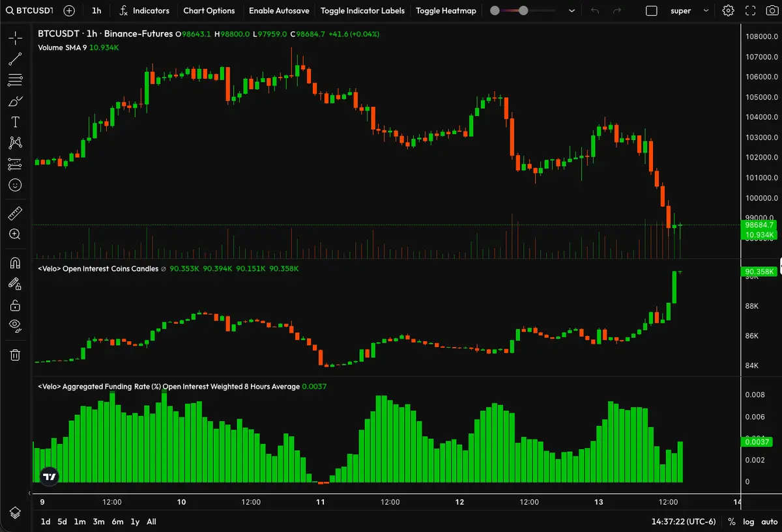The width and height of the screenshot is (782, 532).
Task: Select the 1d date range
Action: coord(46,522)
